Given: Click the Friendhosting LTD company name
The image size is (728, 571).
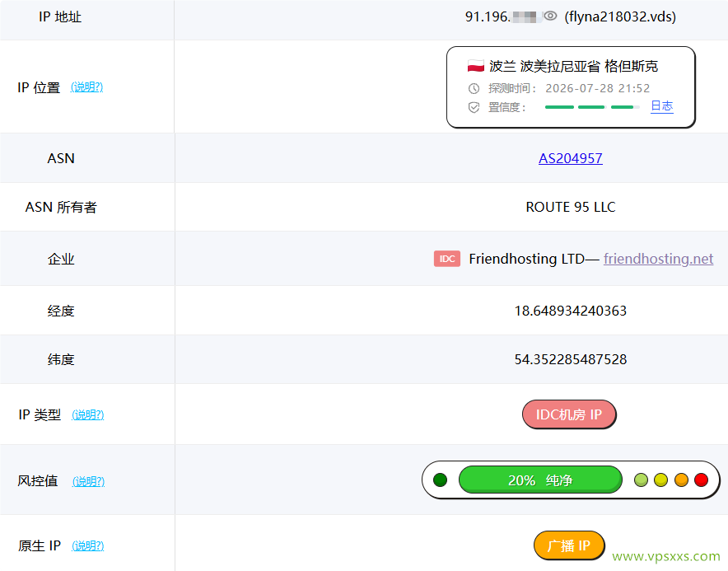Looking at the screenshot, I should click(526, 259).
